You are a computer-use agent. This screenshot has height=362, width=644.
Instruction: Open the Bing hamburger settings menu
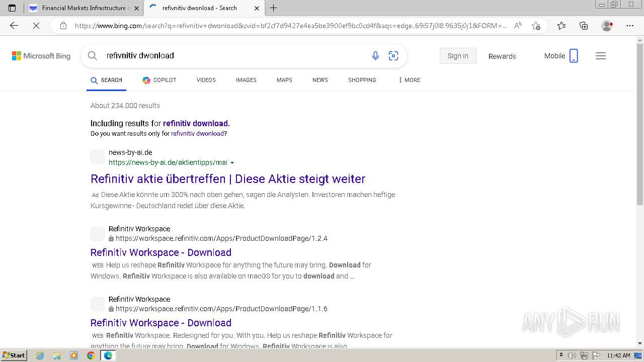click(601, 56)
